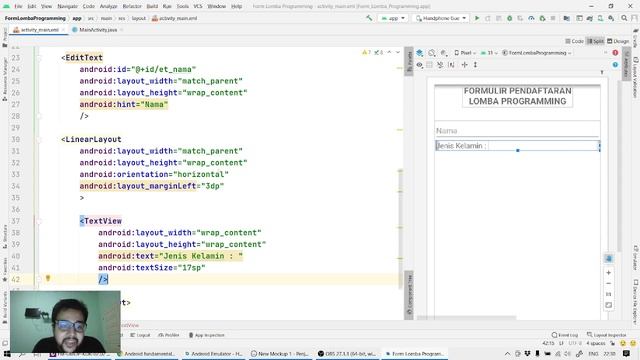Open SDK Manager icon in main toolbar
Viewport: 640px width, 360px height.
tap(611, 18)
